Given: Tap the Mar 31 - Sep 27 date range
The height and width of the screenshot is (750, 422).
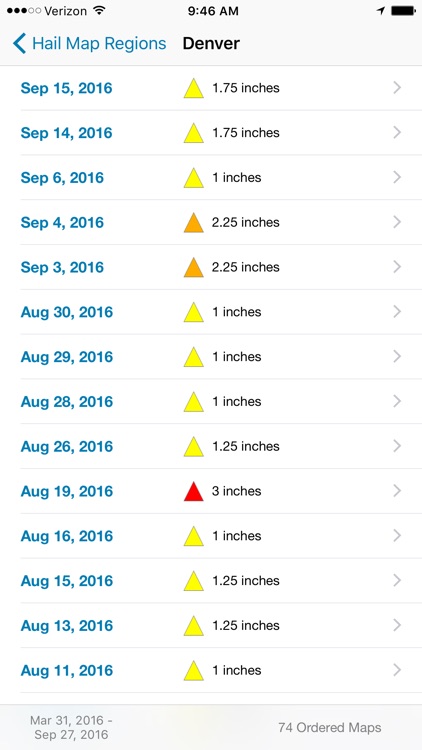Looking at the screenshot, I should coord(71,728).
